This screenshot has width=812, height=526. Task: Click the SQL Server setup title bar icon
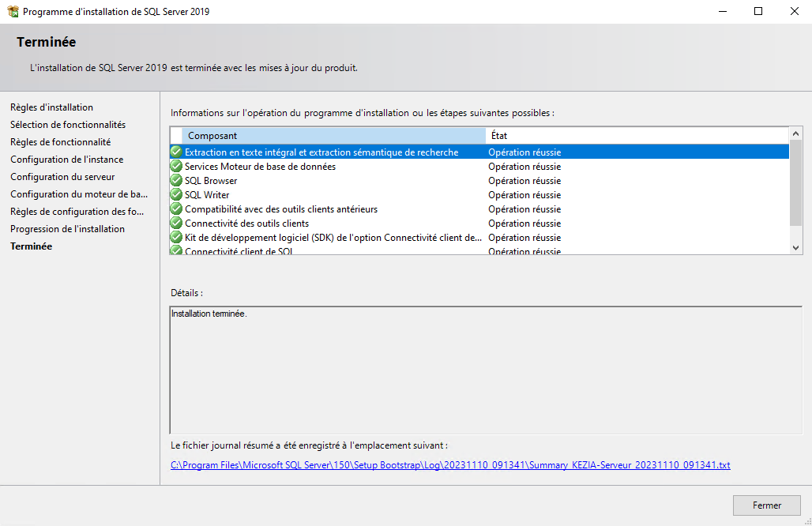point(13,12)
